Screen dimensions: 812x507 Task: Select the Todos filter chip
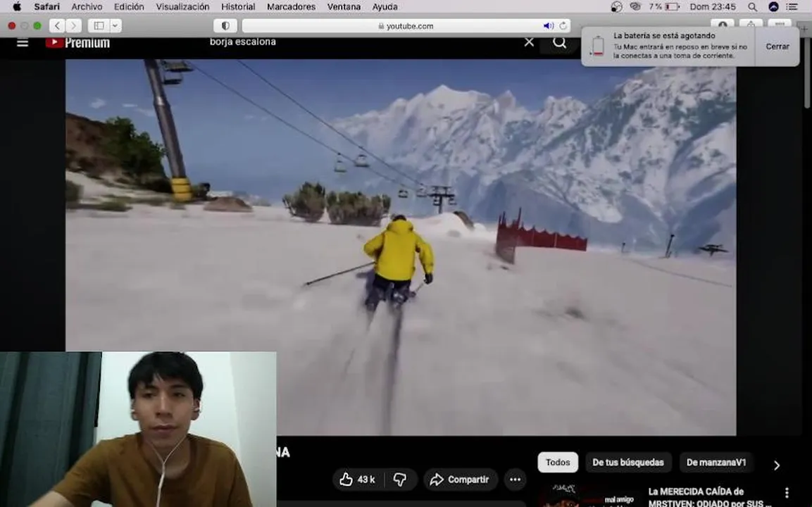558,463
